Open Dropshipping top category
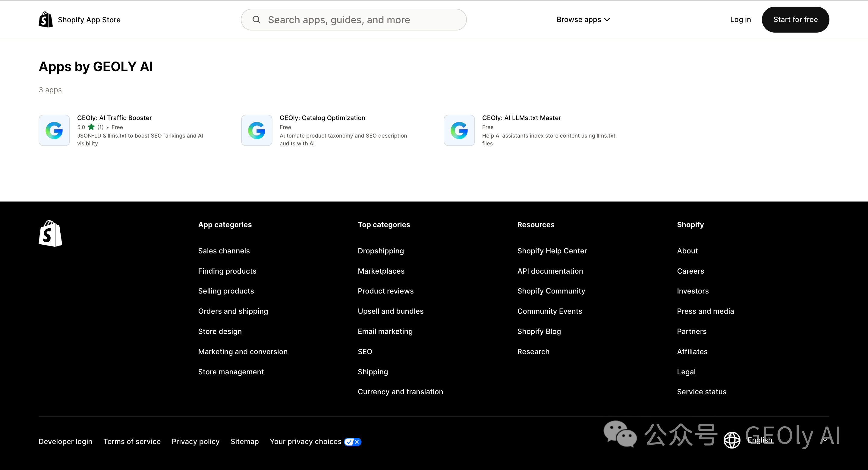868x470 pixels. 381,251
